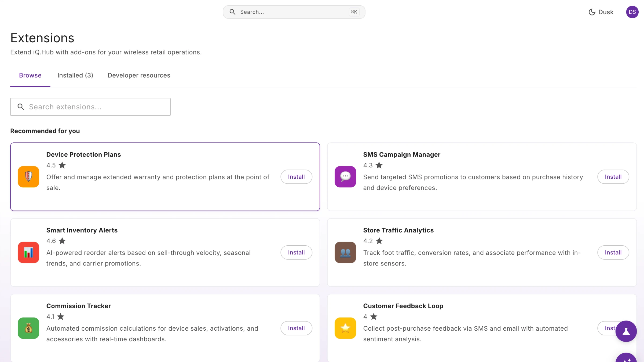Click the Smart Inventory Alerts title
This screenshot has height=362, width=644.
(x=82, y=230)
